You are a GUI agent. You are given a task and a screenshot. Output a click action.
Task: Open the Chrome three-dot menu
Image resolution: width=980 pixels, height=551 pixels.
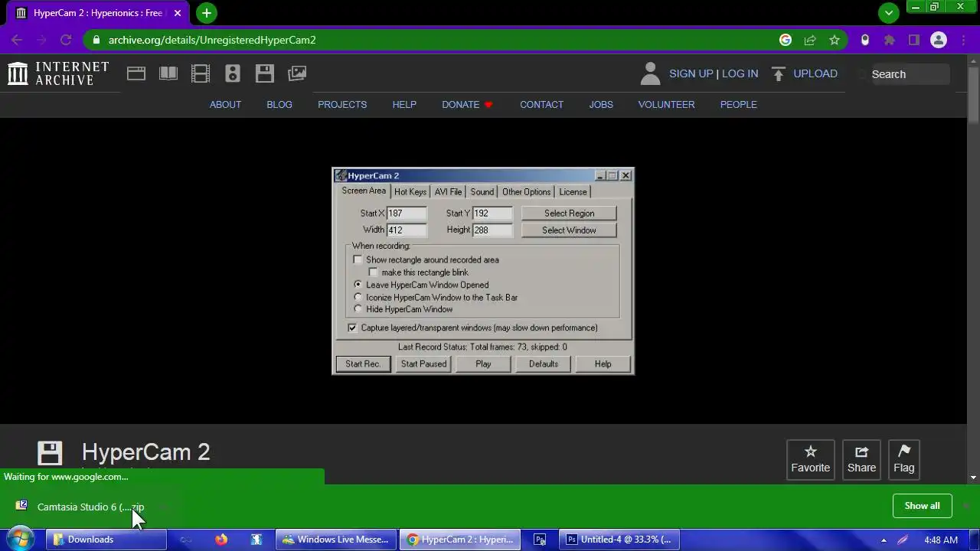(x=965, y=40)
